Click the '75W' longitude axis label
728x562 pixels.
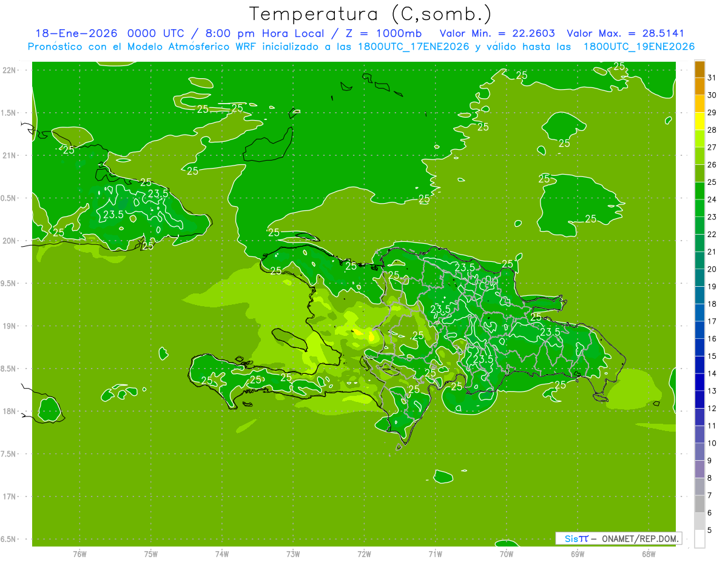click(151, 554)
